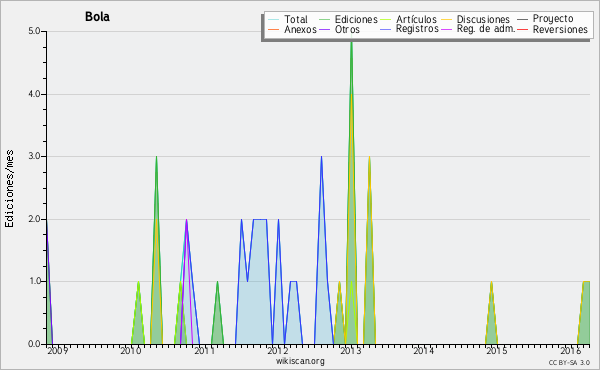Click the CC BY-SA 3.0 license text
The height and width of the screenshot is (370, 600).
coord(569,362)
